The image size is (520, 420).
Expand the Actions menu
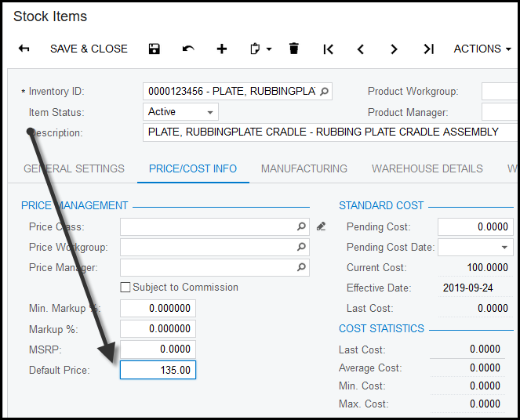pos(482,49)
